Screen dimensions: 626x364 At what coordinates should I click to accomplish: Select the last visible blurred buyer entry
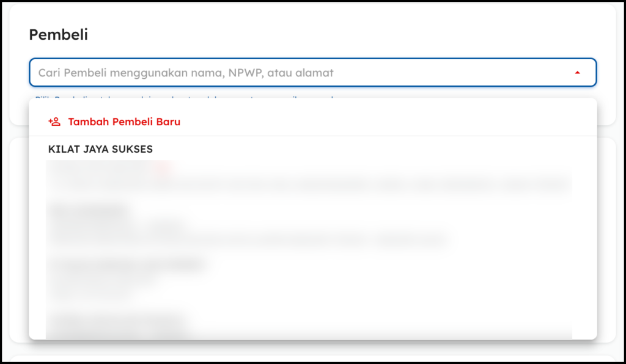click(116, 320)
